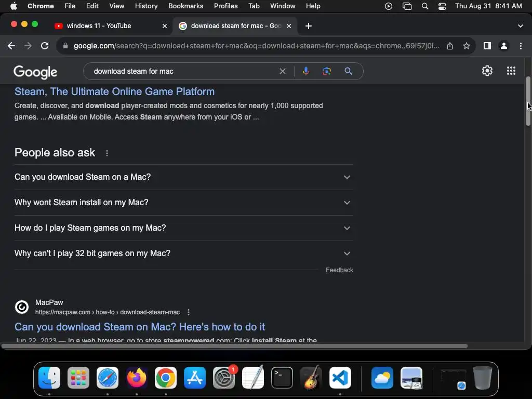Click the horizontal scrollbar
The image size is (532, 399).
tap(234, 346)
